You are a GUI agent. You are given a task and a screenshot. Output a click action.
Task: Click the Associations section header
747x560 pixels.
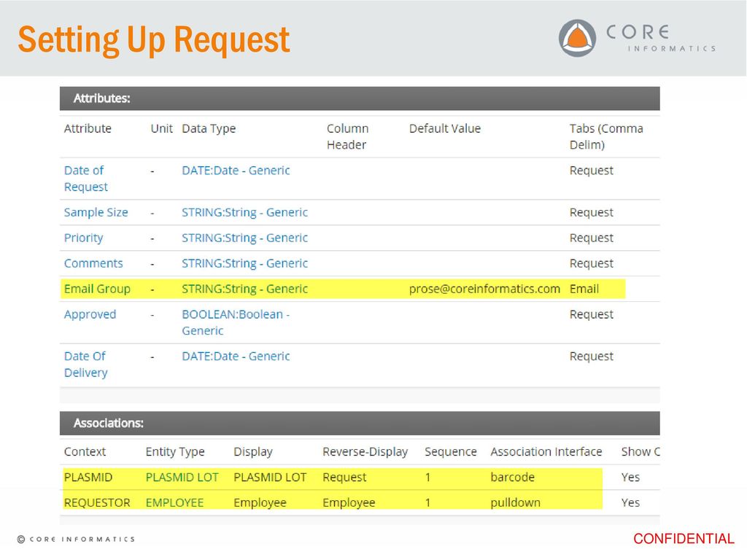tap(360, 424)
